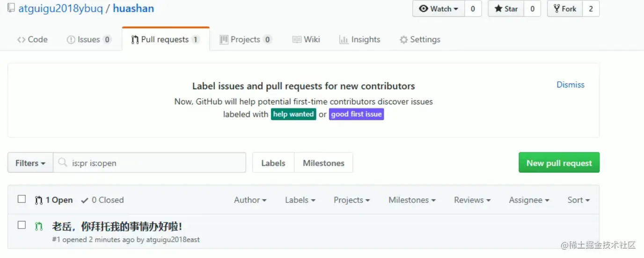Open Settings via gear icon tab
This screenshot has height=258, width=644.
coord(420,40)
